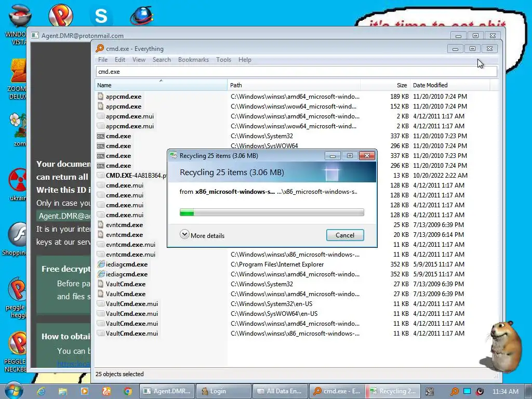The width and height of the screenshot is (532, 399).
Task: Switch to All Data En... taskbar window
Action: [280, 391]
